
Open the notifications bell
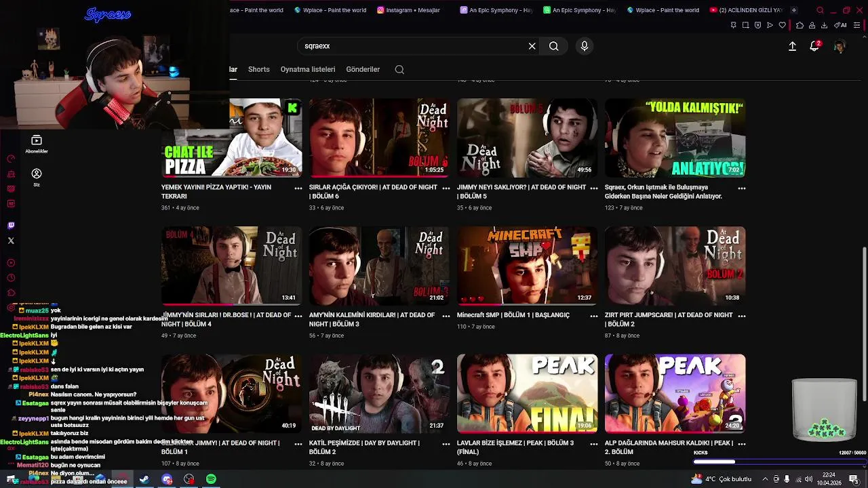(x=814, y=46)
